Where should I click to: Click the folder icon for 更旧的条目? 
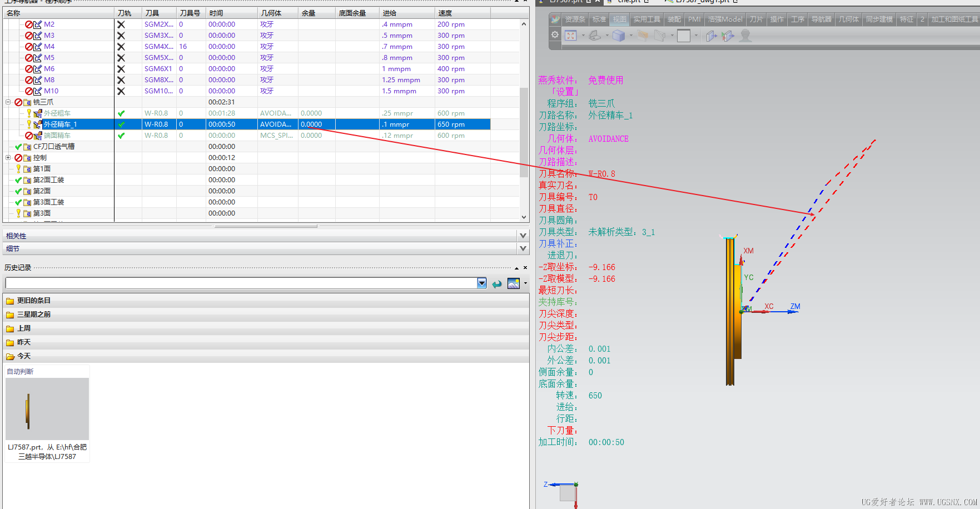point(10,301)
